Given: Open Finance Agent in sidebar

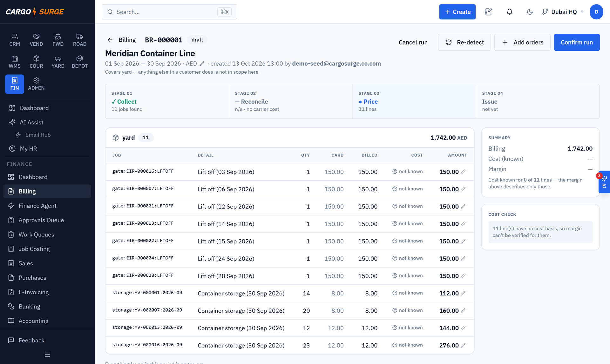Looking at the screenshot, I should pyautogui.click(x=47, y=206).
